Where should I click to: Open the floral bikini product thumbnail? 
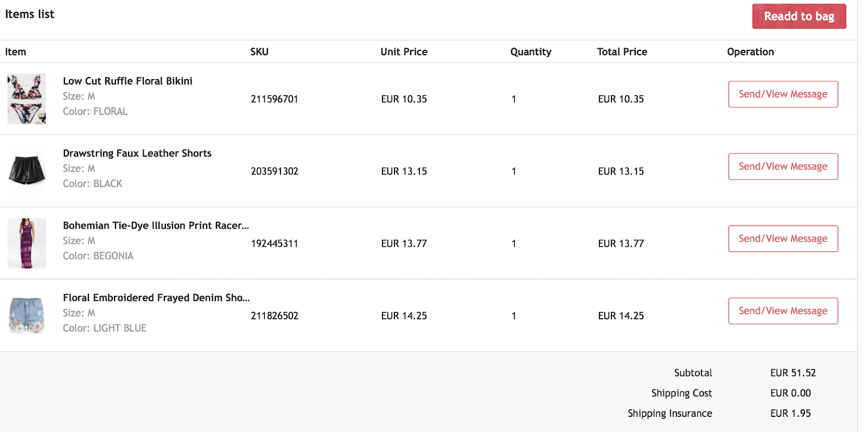tap(27, 99)
